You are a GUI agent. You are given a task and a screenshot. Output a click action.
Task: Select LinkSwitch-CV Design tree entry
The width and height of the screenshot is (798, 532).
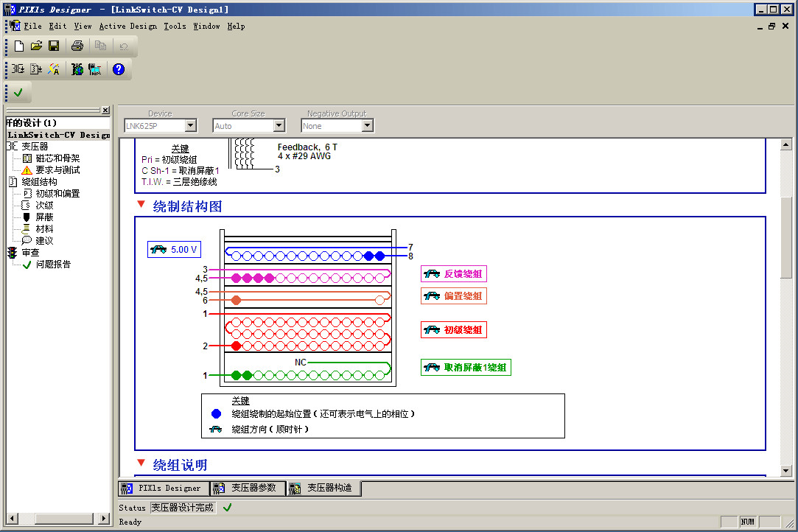point(58,135)
